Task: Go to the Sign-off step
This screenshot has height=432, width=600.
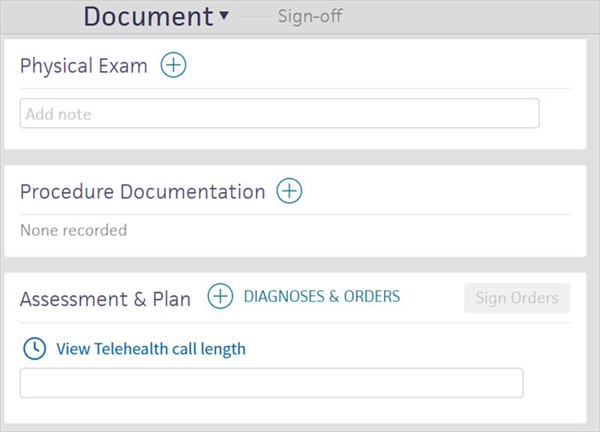Action: click(x=310, y=17)
